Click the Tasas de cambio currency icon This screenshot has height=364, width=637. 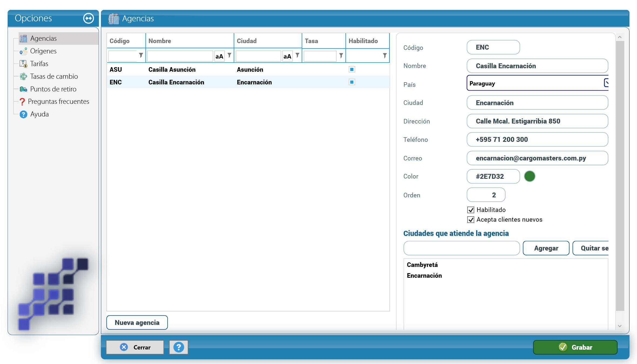click(x=23, y=76)
